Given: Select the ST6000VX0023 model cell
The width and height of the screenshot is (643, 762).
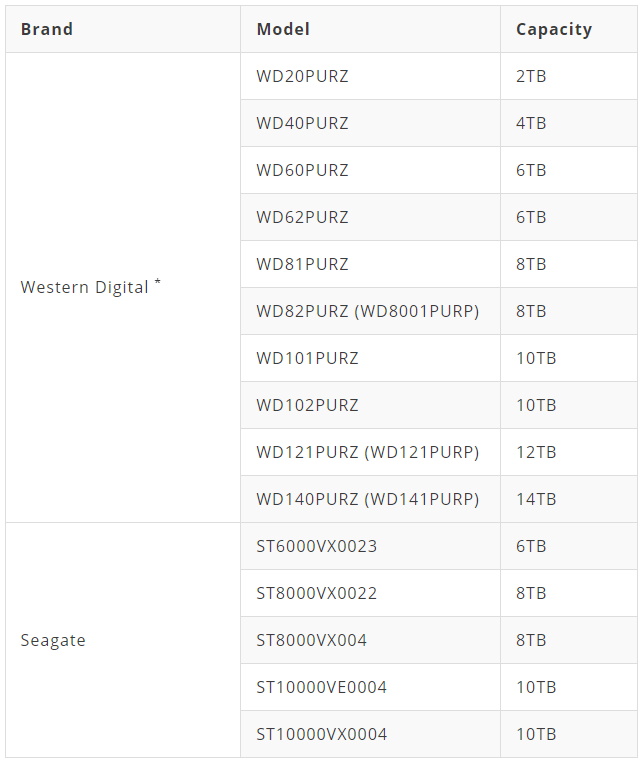Looking at the screenshot, I should pyautogui.click(x=370, y=546).
